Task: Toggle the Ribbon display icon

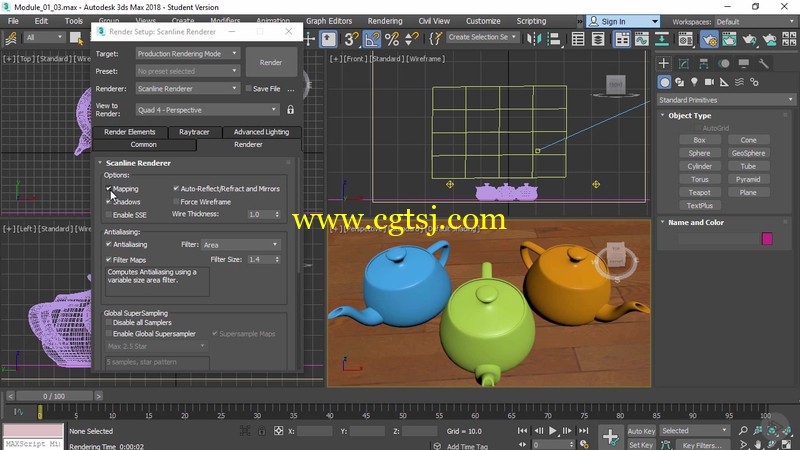Action: pos(621,39)
